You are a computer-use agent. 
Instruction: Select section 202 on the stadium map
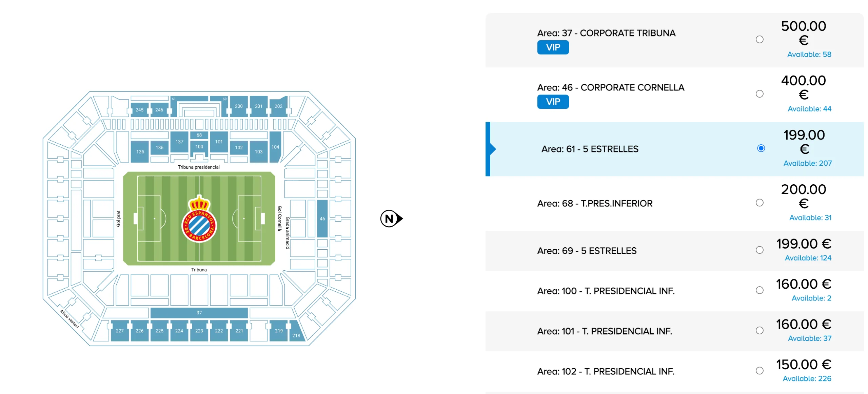pyautogui.click(x=278, y=106)
